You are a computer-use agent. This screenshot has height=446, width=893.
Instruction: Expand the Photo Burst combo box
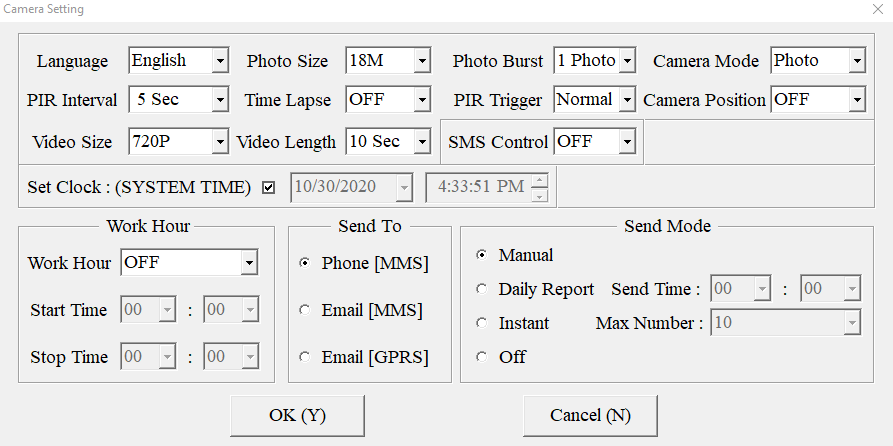[x=595, y=60]
